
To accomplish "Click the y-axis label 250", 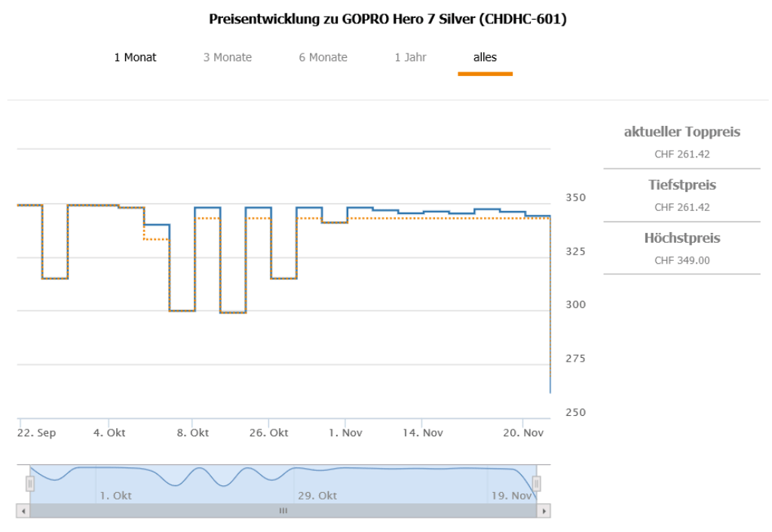I will coord(575,412).
